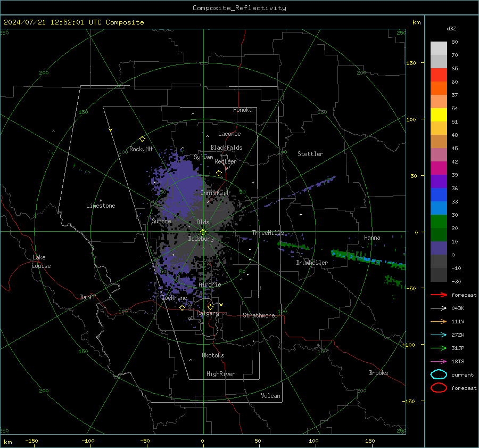Screen dimensions: 479x448
Task: Click the Calgary city label
Action: [x=208, y=313]
